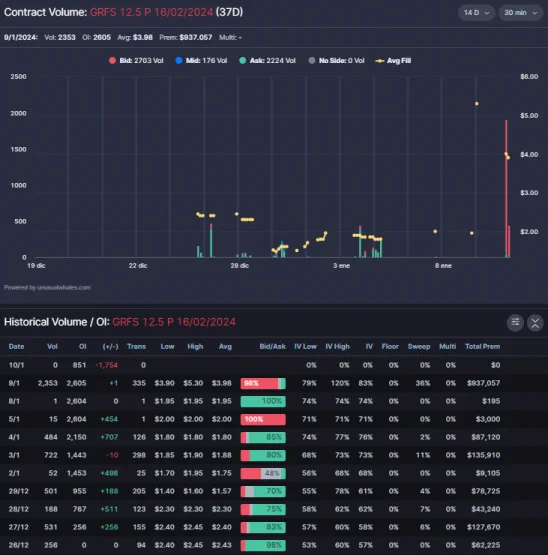548x555 pixels.
Task: Click the 3 ene axis label
Action: click(341, 265)
